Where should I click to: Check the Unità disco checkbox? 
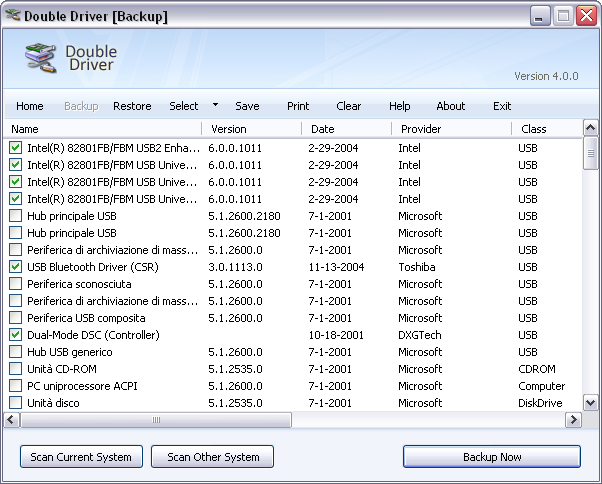click(x=15, y=403)
